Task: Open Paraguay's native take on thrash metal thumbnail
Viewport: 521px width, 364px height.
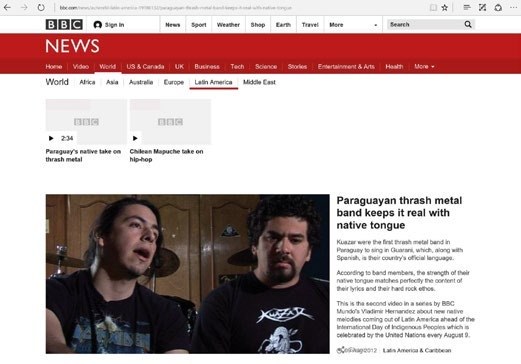Action: tap(86, 122)
